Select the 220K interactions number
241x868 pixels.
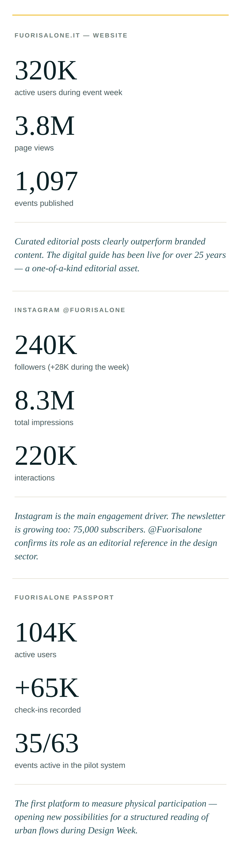point(46,456)
